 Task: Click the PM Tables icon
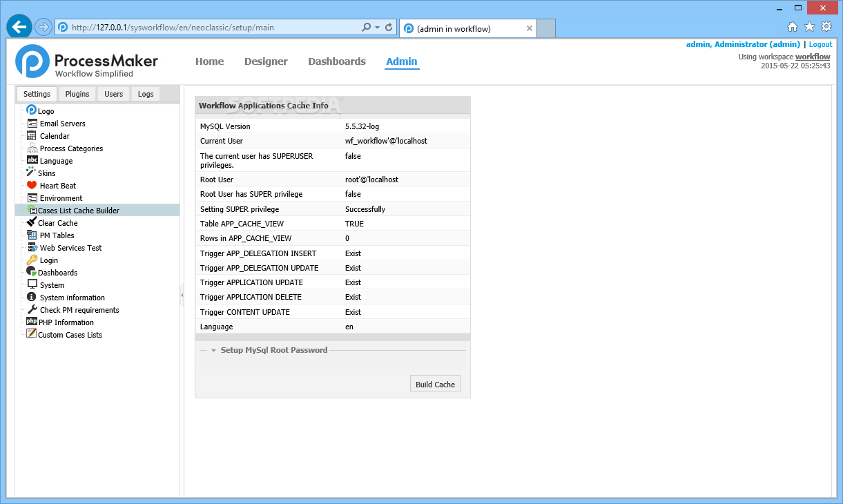pyautogui.click(x=32, y=235)
